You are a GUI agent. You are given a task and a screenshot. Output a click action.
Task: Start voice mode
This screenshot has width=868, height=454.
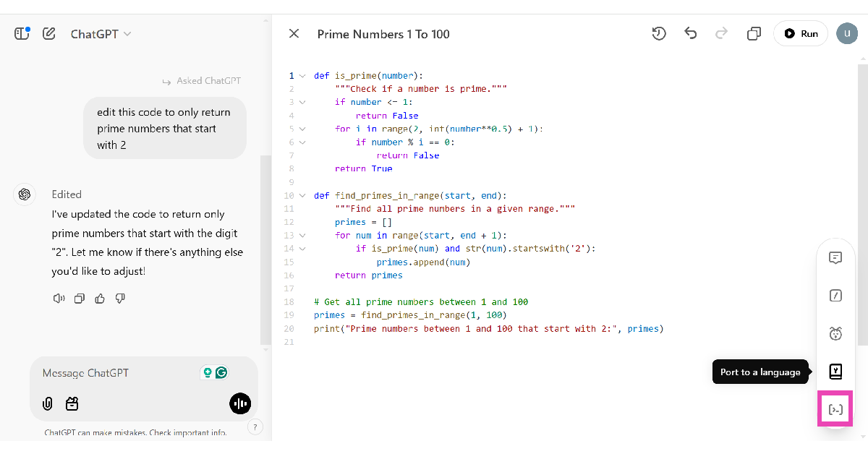240,403
